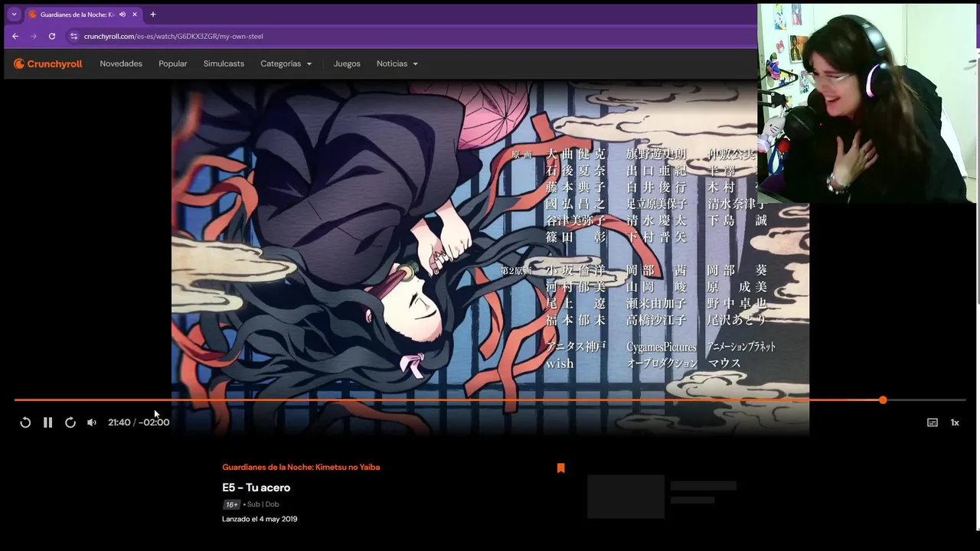
Task: Go back in browser history
Action: click(15, 36)
